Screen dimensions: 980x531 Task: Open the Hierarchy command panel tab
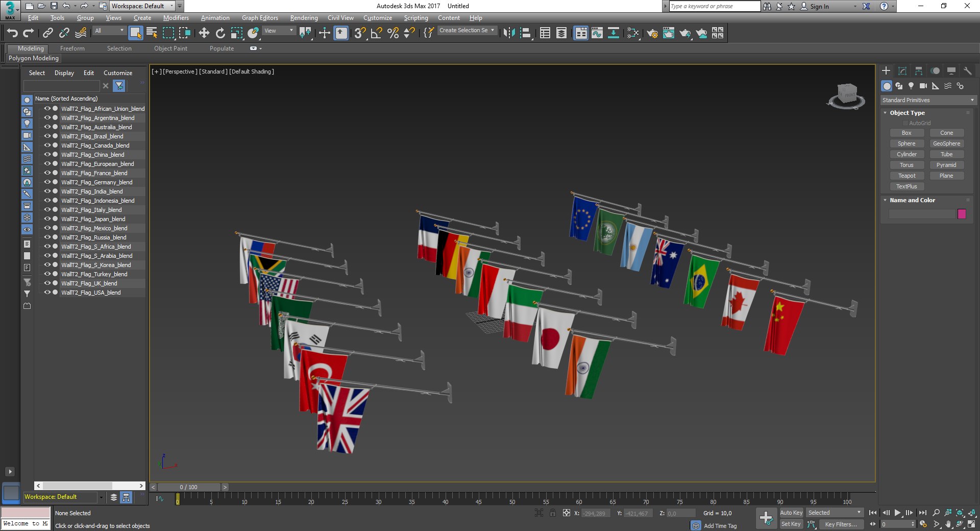pyautogui.click(x=919, y=70)
